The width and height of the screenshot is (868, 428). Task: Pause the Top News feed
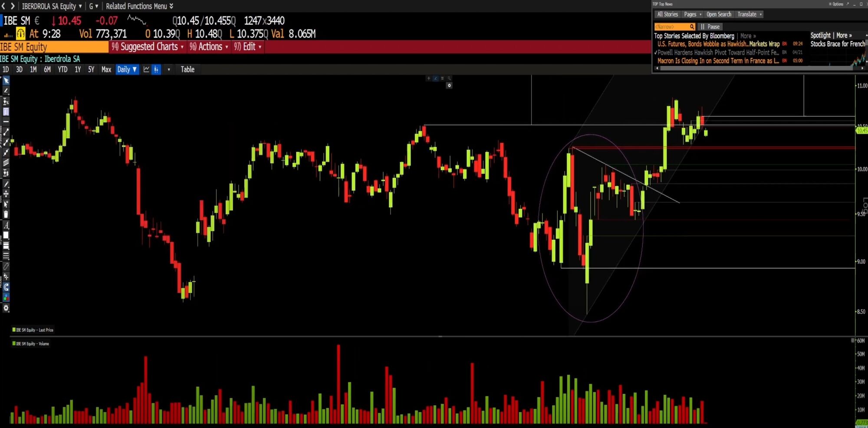[x=710, y=27]
